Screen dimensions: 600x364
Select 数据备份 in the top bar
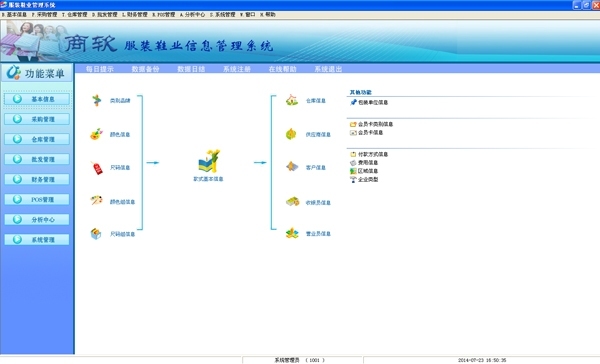pos(145,69)
